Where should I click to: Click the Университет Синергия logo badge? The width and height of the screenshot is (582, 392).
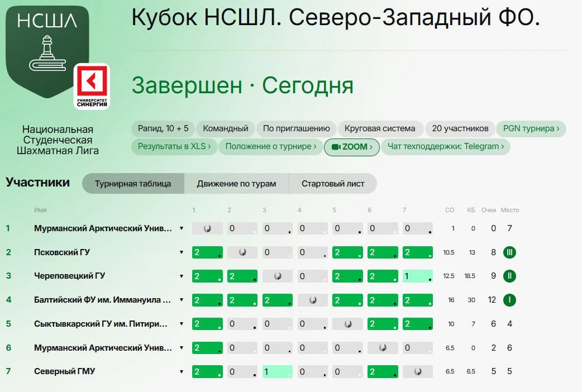92,86
